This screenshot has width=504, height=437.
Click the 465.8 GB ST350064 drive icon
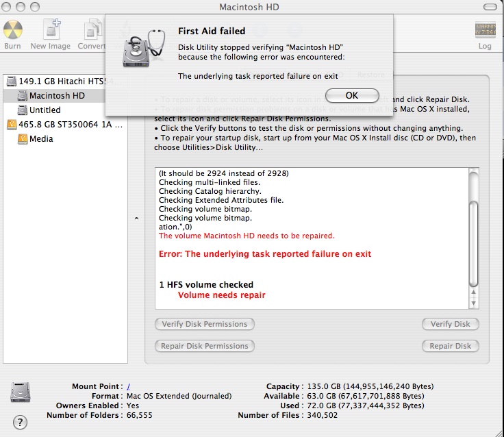12,125
